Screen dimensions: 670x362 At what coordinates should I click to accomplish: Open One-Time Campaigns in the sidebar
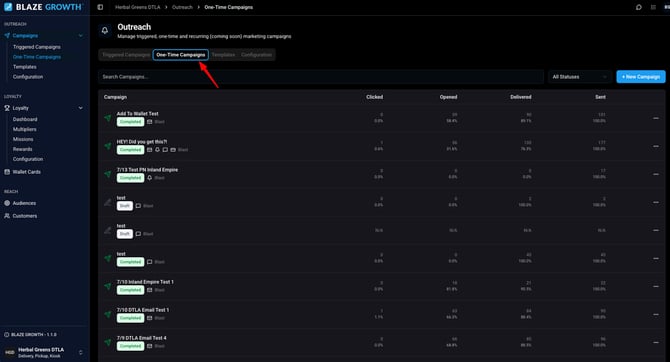point(37,57)
